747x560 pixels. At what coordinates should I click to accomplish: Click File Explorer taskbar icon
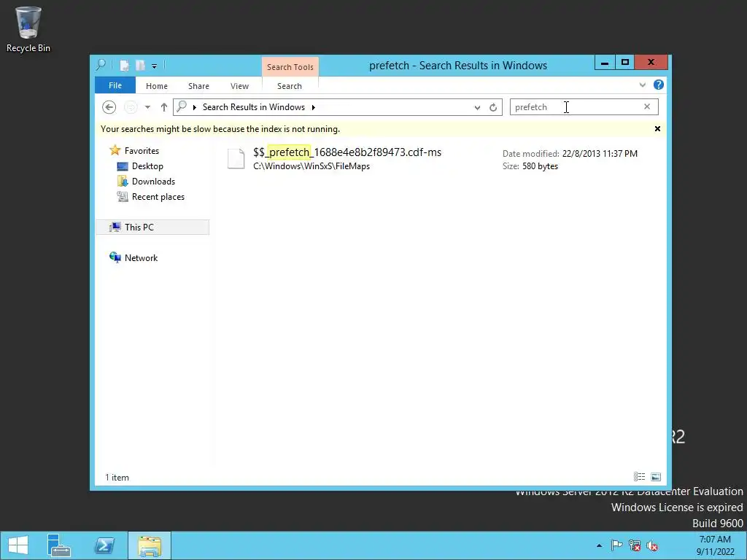coord(150,545)
